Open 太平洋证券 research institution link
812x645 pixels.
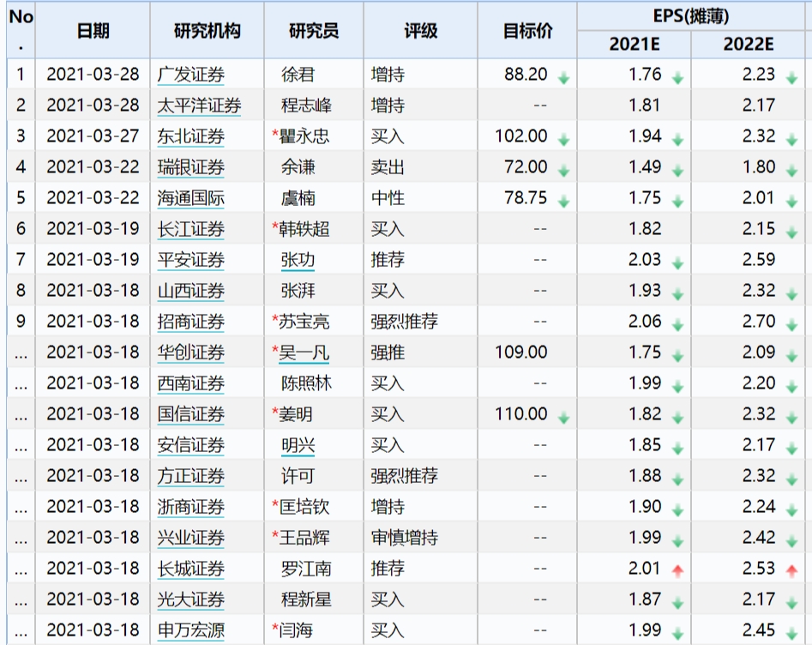click(199, 105)
